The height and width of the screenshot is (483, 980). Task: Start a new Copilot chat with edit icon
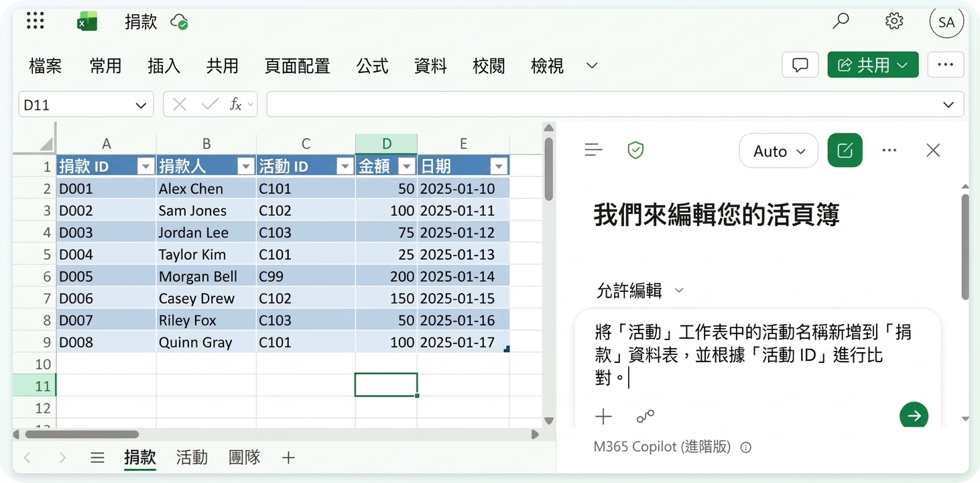(x=845, y=150)
